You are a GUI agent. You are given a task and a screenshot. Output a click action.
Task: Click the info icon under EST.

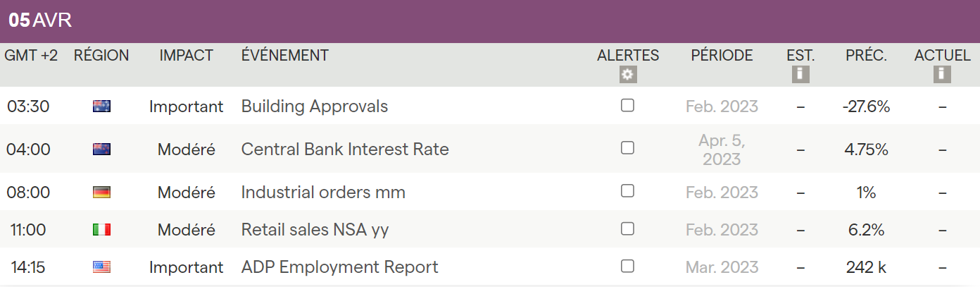[x=800, y=75]
